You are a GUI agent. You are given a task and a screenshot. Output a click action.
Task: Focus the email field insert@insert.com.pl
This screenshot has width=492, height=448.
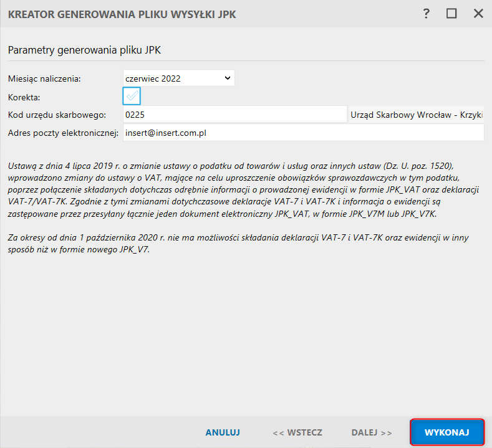tap(303, 133)
